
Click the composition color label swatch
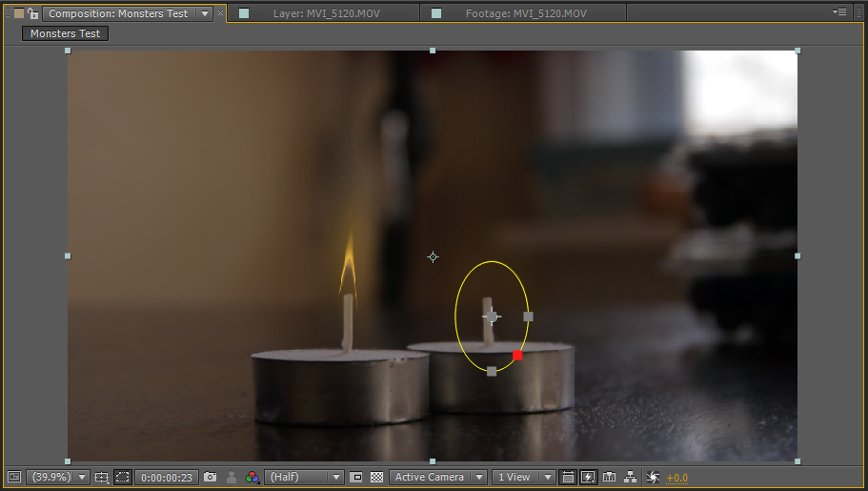[19, 12]
